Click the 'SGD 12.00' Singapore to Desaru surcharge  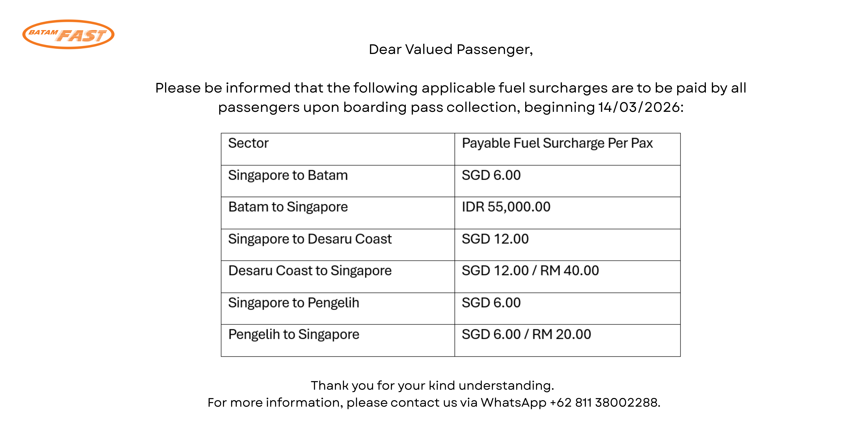[495, 239]
